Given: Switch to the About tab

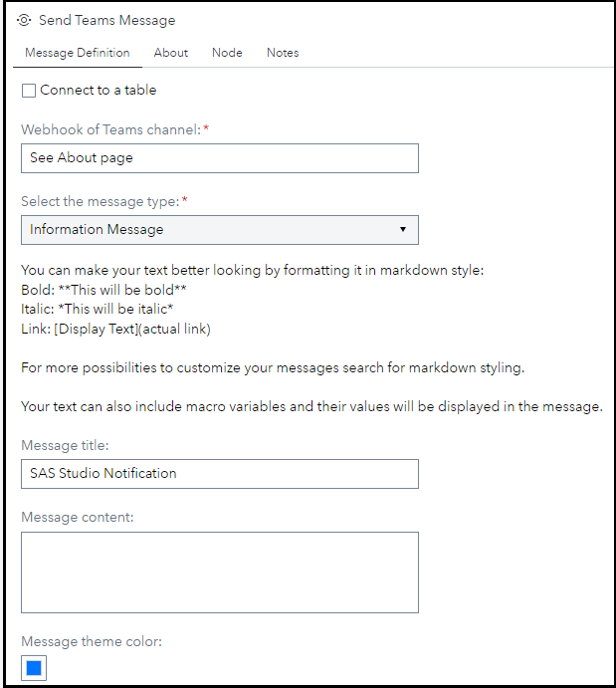Looking at the screenshot, I should click(170, 53).
